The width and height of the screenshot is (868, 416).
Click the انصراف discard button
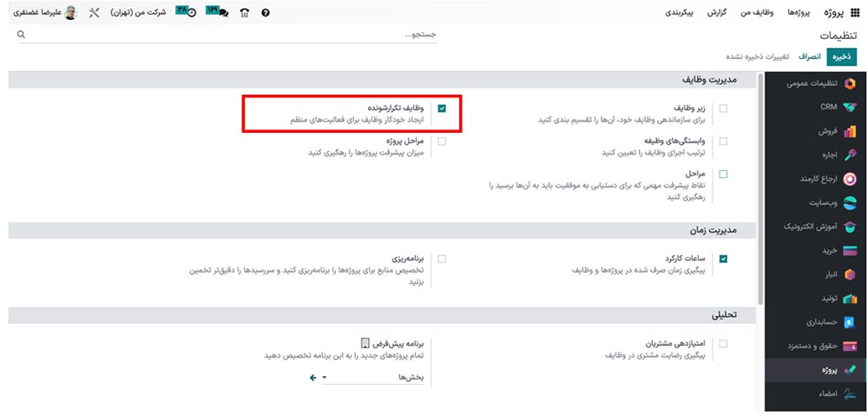pos(809,56)
